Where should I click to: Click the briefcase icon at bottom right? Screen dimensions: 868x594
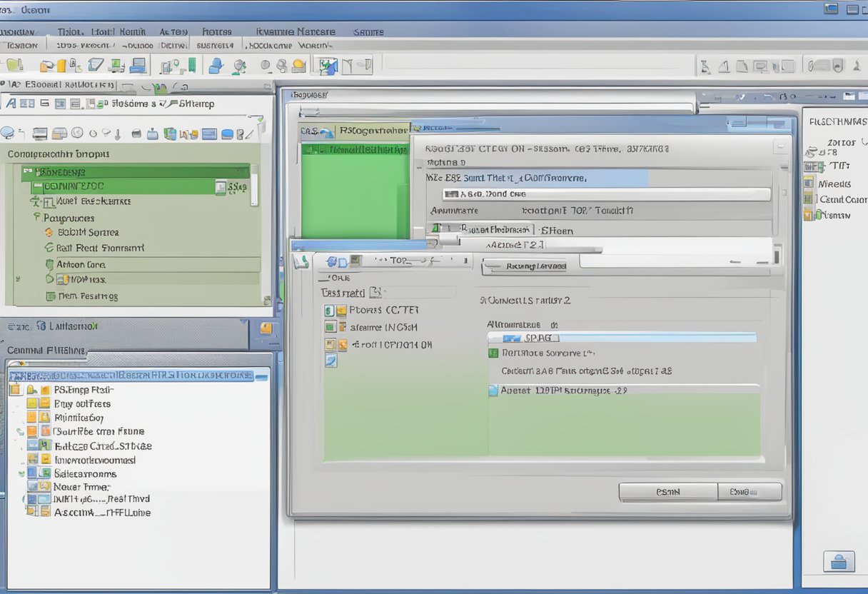839,562
